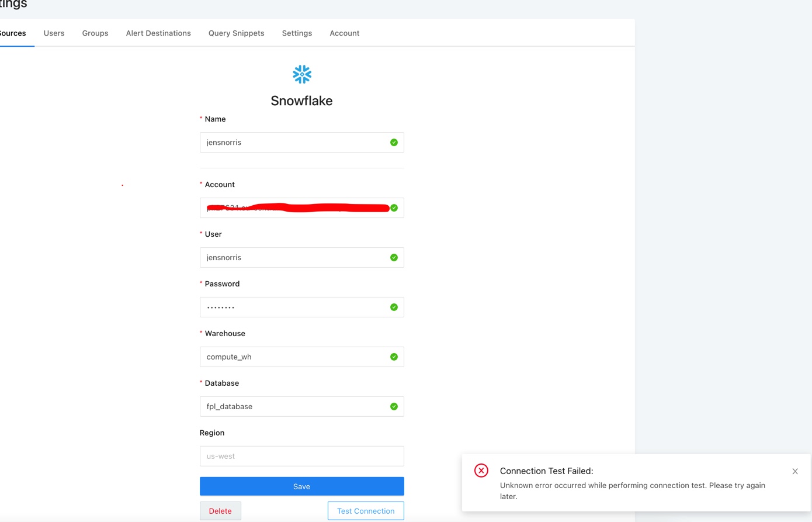The width and height of the screenshot is (812, 522).
Task: Focus the User input field
Action: [302, 258]
